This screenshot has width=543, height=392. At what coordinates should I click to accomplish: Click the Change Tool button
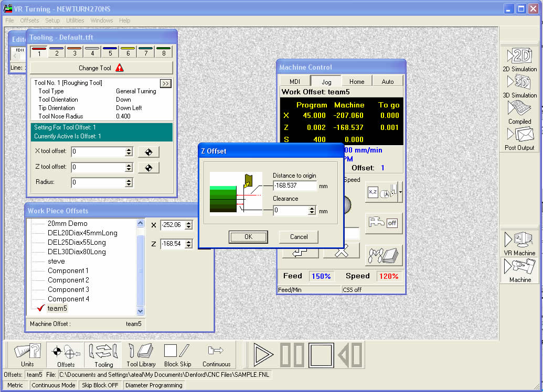click(101, 68)
